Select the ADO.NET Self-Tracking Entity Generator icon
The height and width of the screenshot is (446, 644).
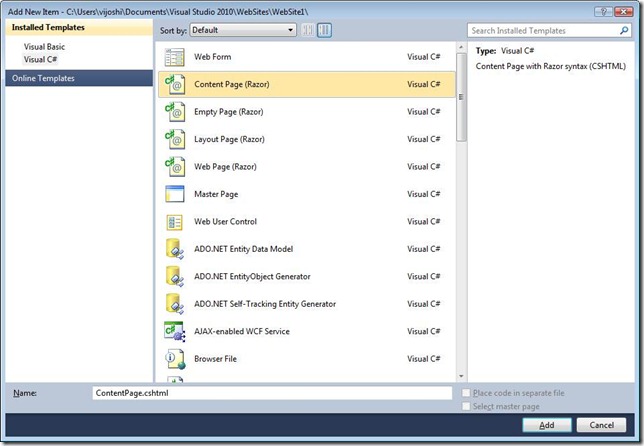175,304
